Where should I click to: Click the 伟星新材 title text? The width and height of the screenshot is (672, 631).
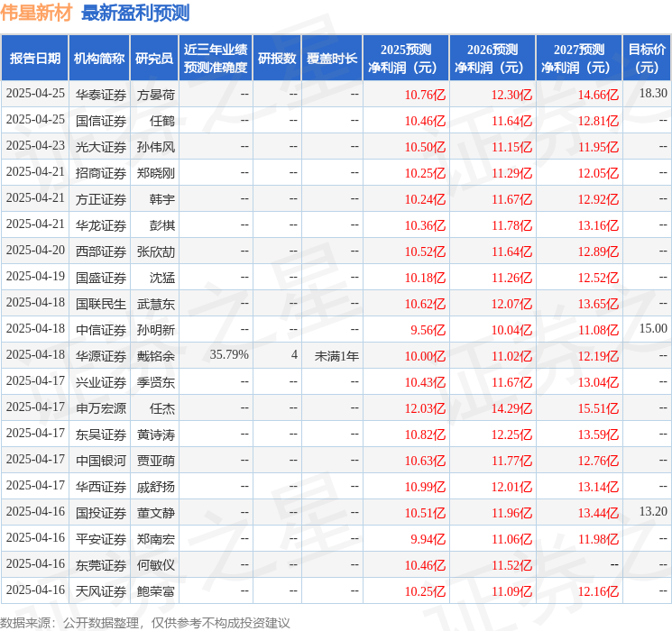coord(36,13)
